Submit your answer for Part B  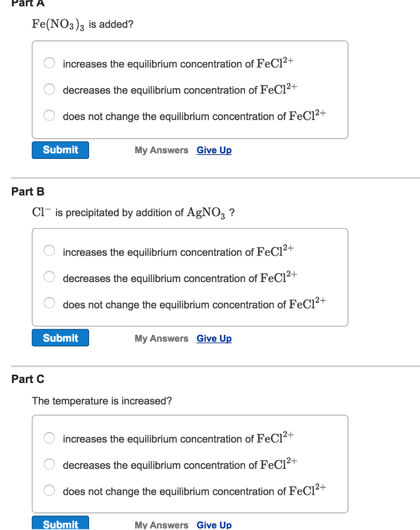pos(60,337)
